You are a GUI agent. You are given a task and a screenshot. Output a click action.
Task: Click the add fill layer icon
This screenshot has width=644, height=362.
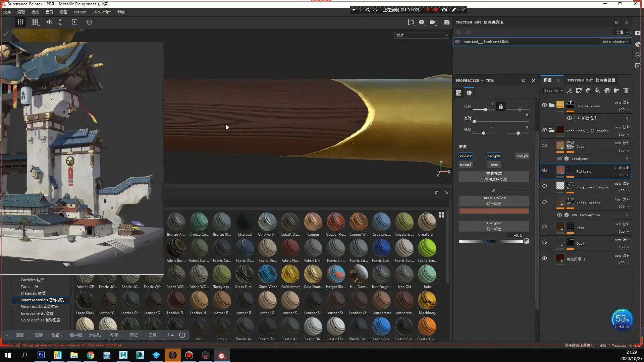click(x=598, y=90)
